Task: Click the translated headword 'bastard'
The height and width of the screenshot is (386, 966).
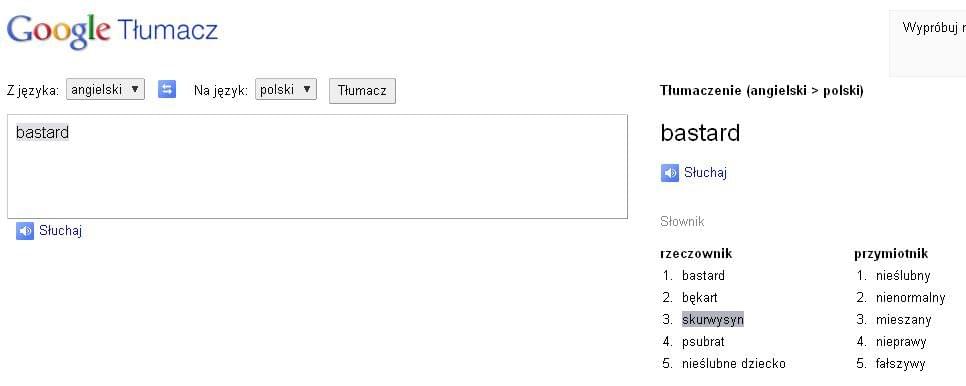Action: tap(700, 133)
